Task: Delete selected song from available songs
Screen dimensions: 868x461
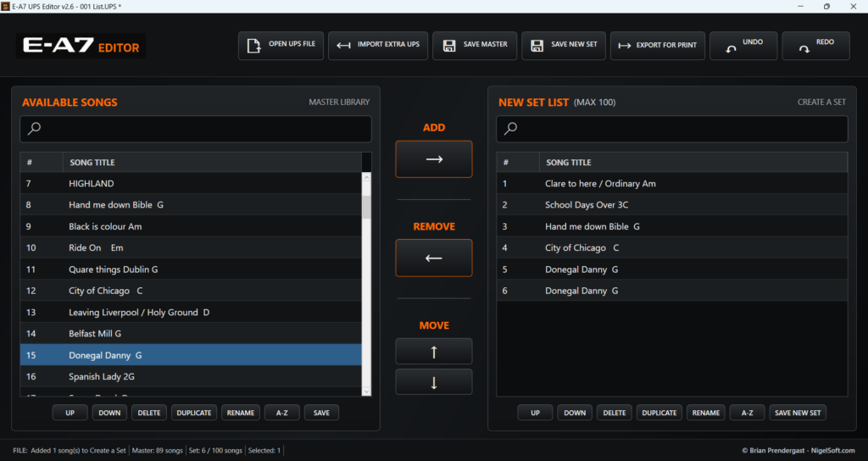Action: tap(149, 413)
